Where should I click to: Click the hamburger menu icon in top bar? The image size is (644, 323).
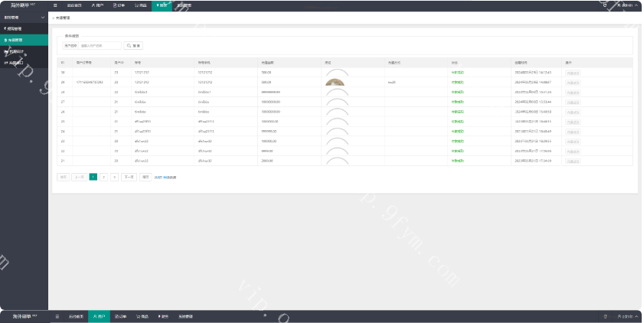[55, 5]
